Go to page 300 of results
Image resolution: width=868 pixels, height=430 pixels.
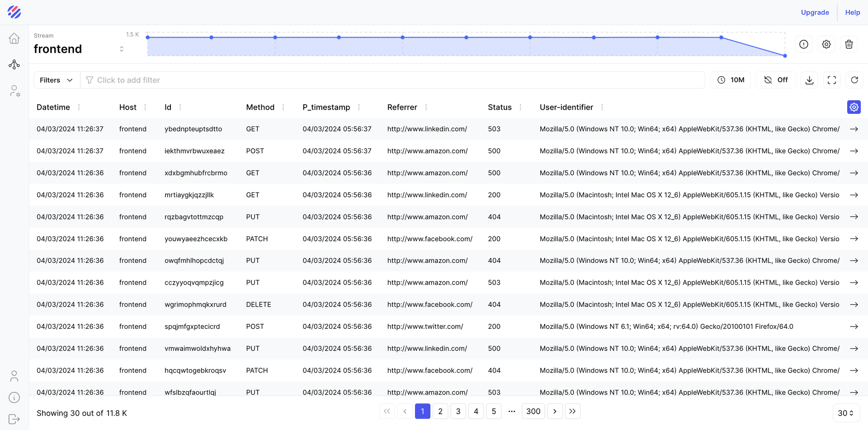click(x=533, y=411)
